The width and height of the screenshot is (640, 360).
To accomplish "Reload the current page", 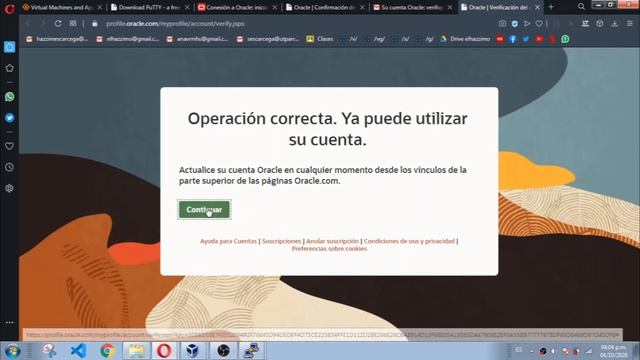I will (58, 24).
